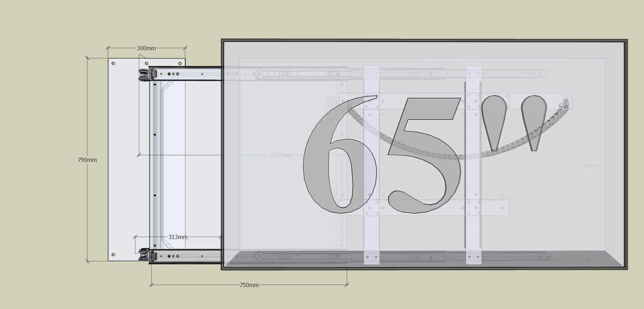Click the bottom-left screw hole of mounting plate
644x309 pixels.
click(x=113, y=254)
